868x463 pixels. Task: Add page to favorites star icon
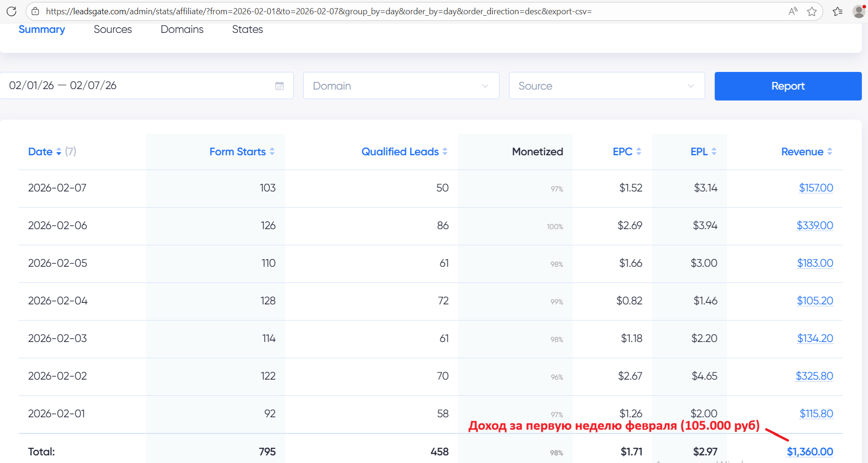coord(812,11)
